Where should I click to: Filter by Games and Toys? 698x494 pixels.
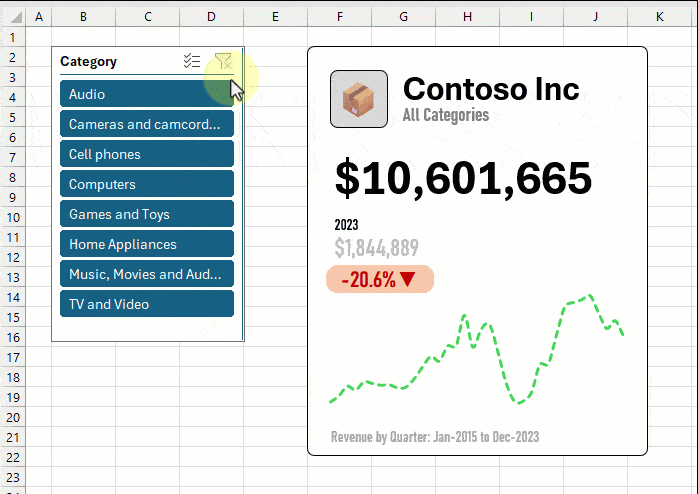(147, 214)
